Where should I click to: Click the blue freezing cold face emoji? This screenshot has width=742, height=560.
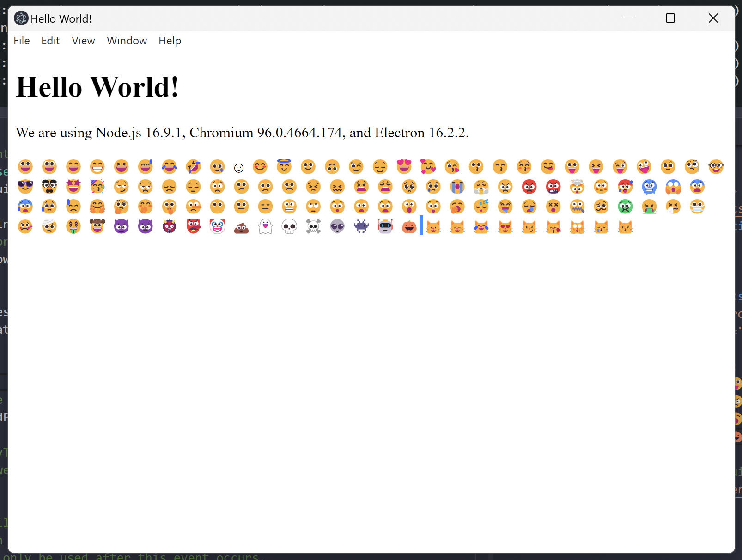pyautogui.click(x=650, y=187)
